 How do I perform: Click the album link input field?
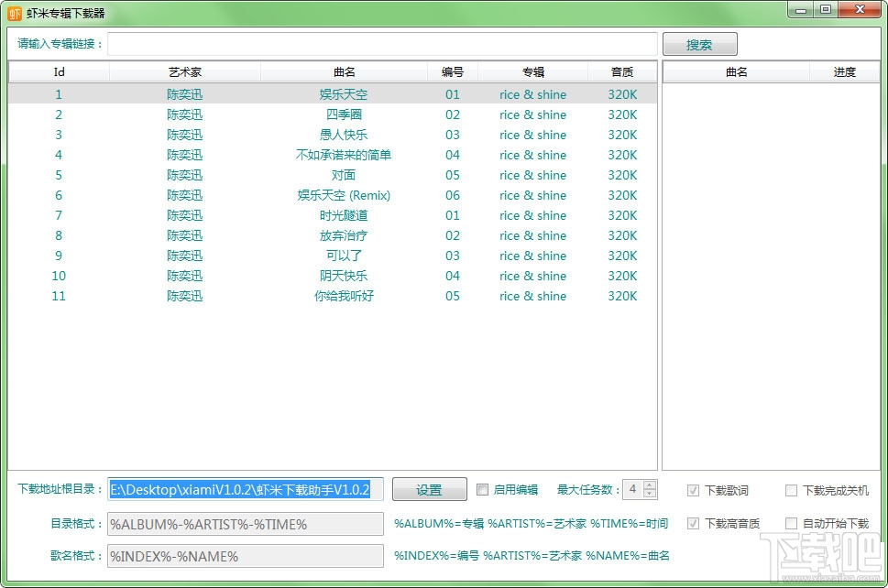click(382, 44)
